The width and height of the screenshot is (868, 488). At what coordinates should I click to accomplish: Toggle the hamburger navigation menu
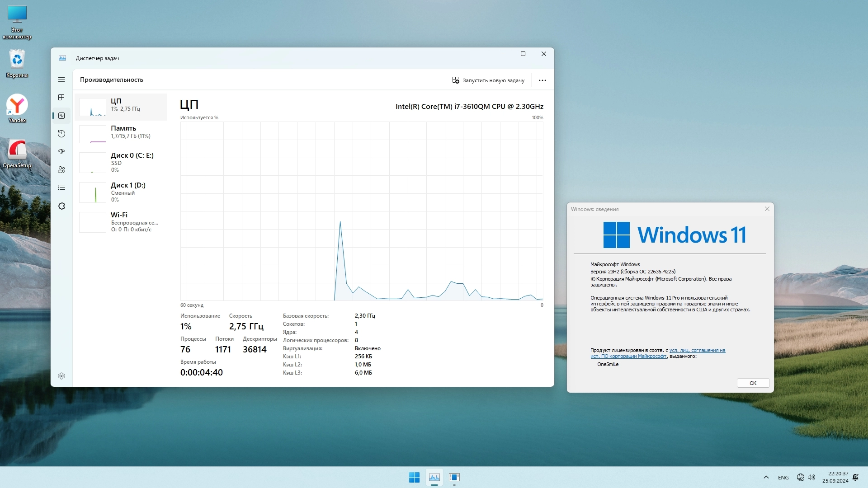pyautogui.click(x=61, y=80)
